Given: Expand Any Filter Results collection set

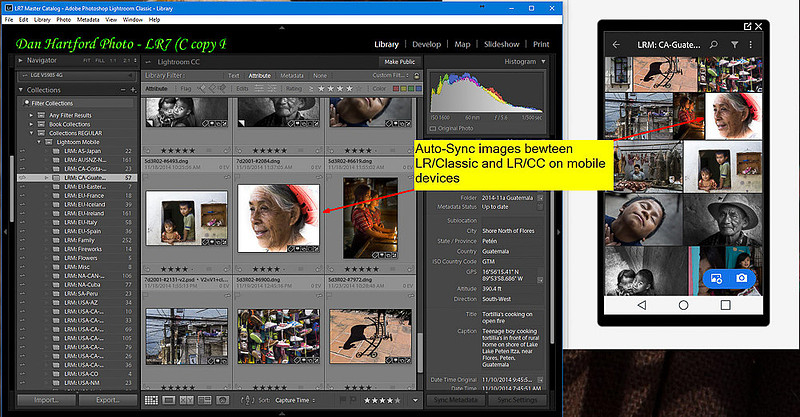Looking at the screenshot, I should coord(32,115).
